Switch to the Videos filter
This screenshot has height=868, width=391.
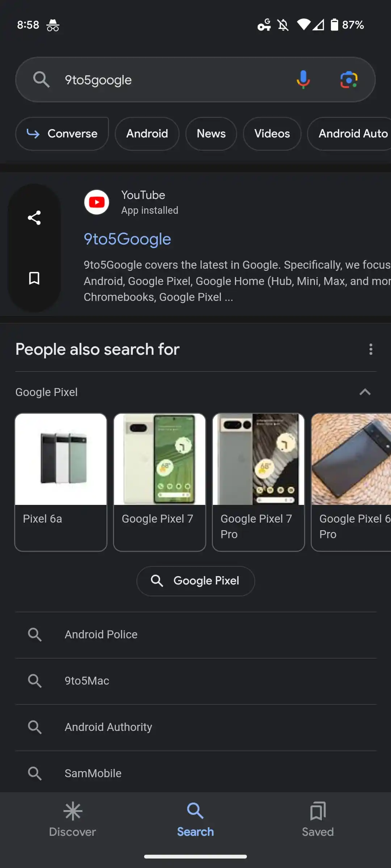272,134
